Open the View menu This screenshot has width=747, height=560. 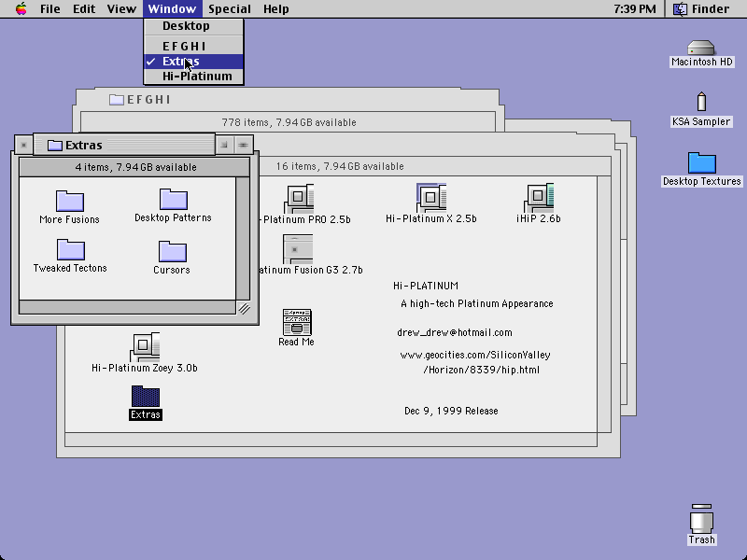[121, 8]
